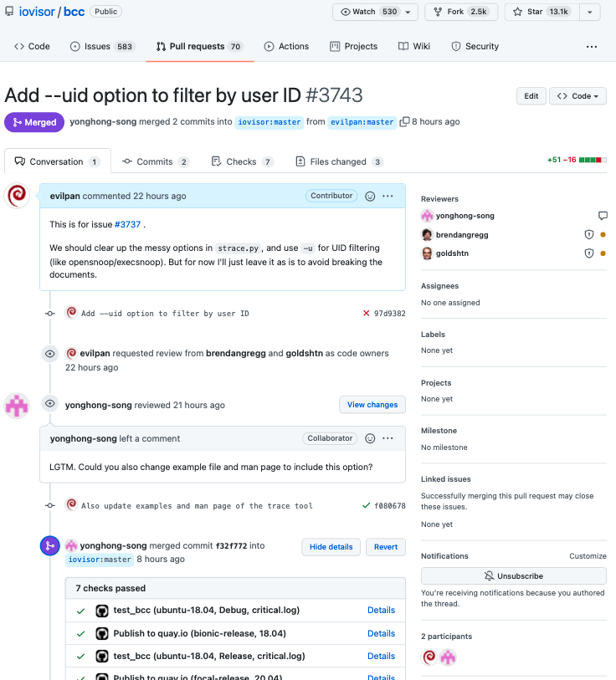Click the evilpan participant avatar
The image size is (616, 680).
click(429, 657)
